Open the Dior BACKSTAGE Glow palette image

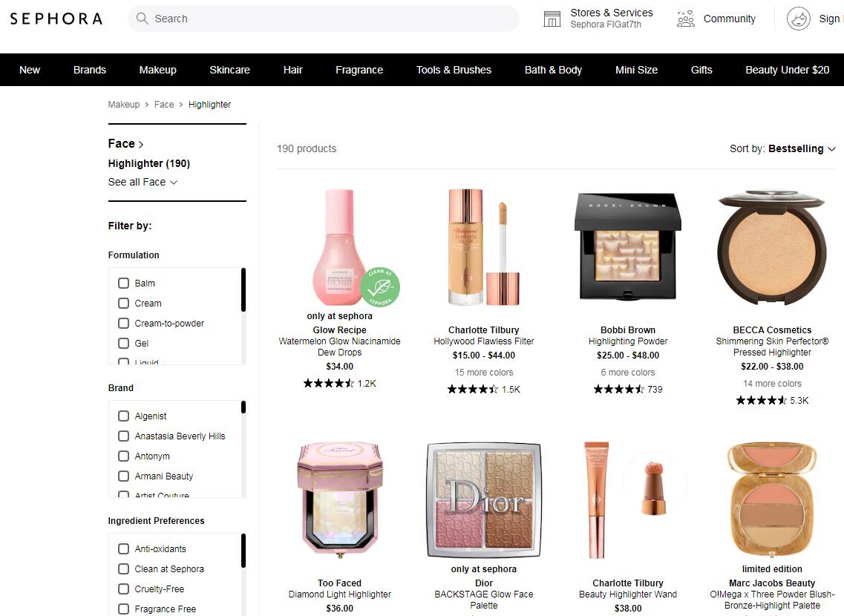(484, 501)
